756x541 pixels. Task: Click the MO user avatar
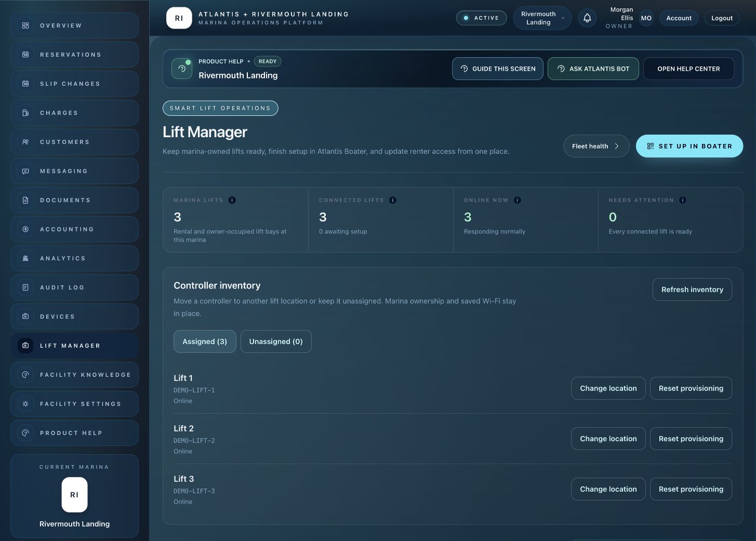[646, 18]
